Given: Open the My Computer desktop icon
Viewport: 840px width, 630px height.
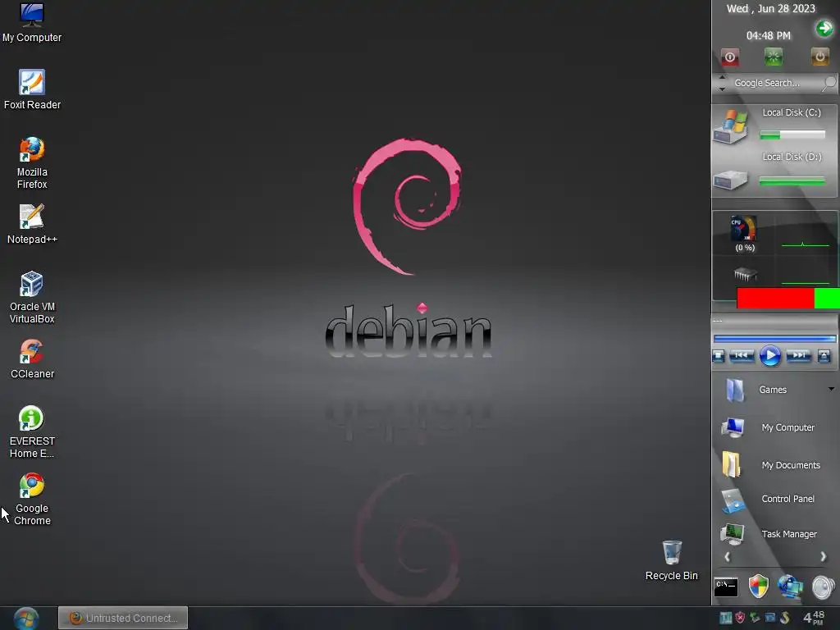Looking at the screenshot, I should click(x=32, y=22).
